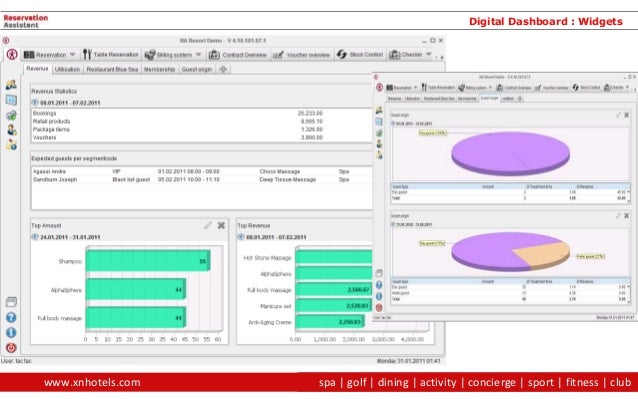Edit the Top Amount widget pencil icon
This screenshot has width=638, height=399.
(x=208, y=225)
